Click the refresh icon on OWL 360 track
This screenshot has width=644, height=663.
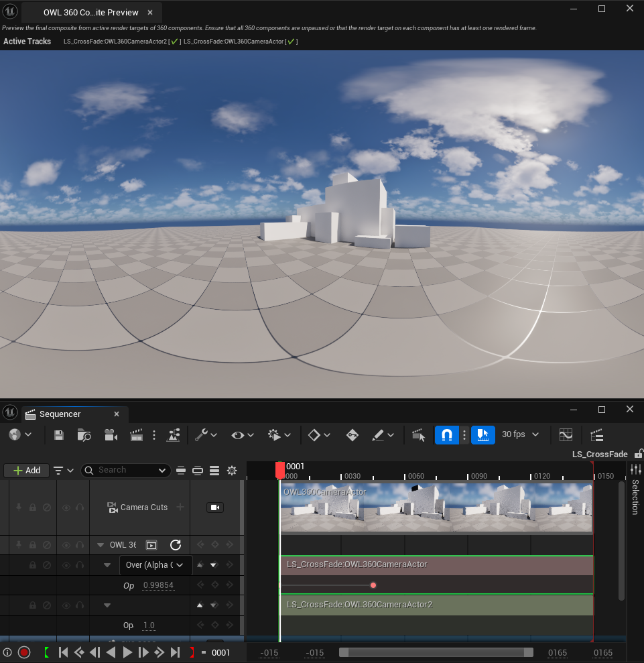pyautogui.click(x=176, y=545)
